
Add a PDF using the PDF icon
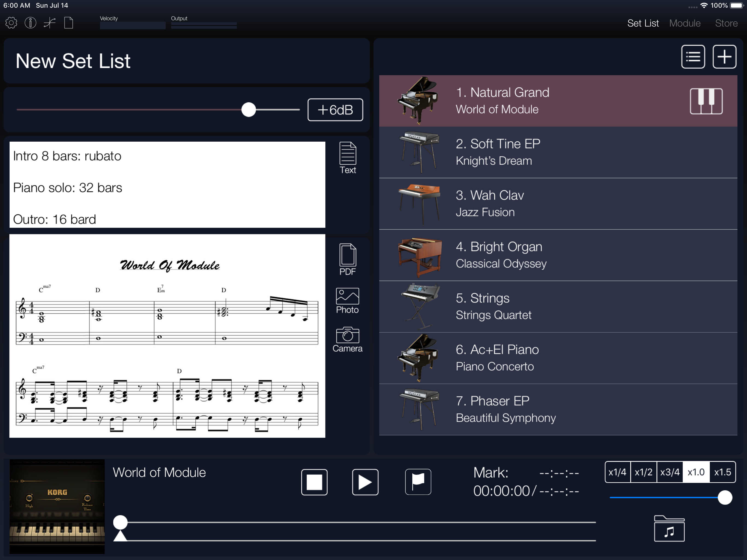[x=348, y=259]
